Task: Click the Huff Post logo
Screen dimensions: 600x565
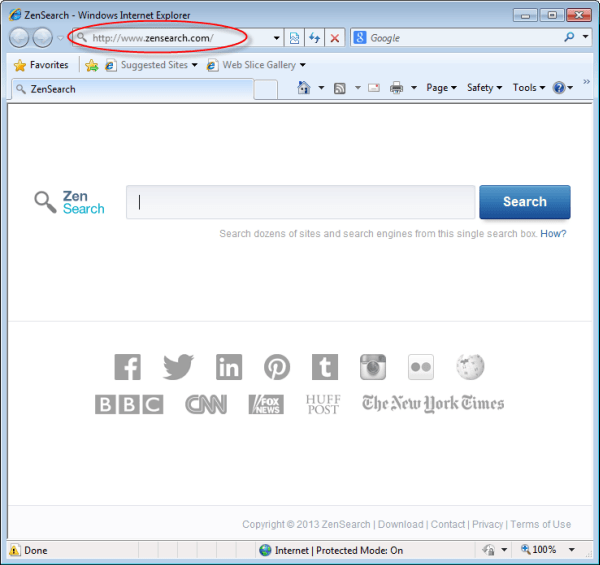Action: point(323,404)
